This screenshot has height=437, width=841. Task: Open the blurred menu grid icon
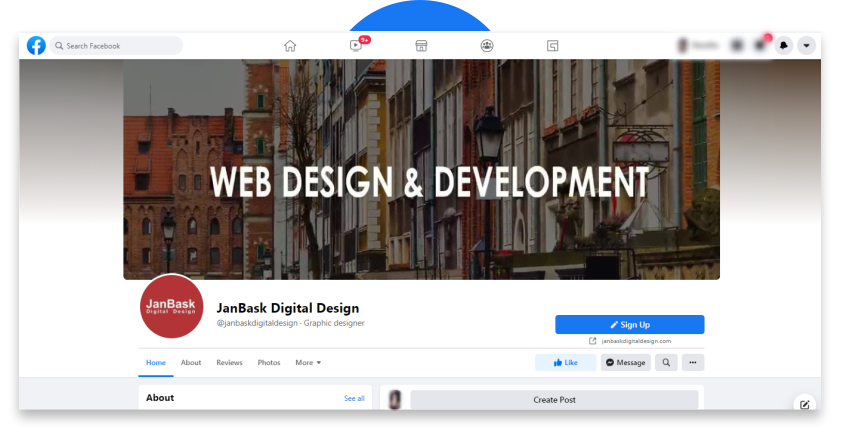pyautogui.click(x=737, y=46)
